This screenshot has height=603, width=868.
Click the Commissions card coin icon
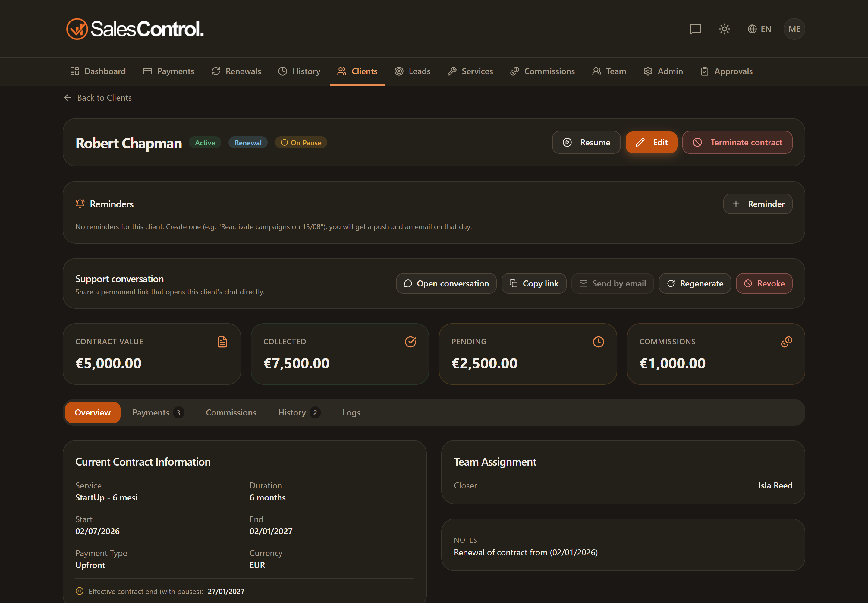pyautogui.click(x=786, y=342)
